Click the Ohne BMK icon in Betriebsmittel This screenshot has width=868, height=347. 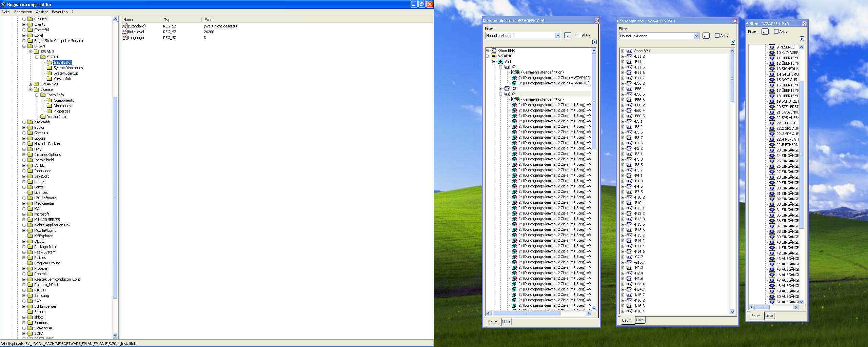click(x=629, y=51)
